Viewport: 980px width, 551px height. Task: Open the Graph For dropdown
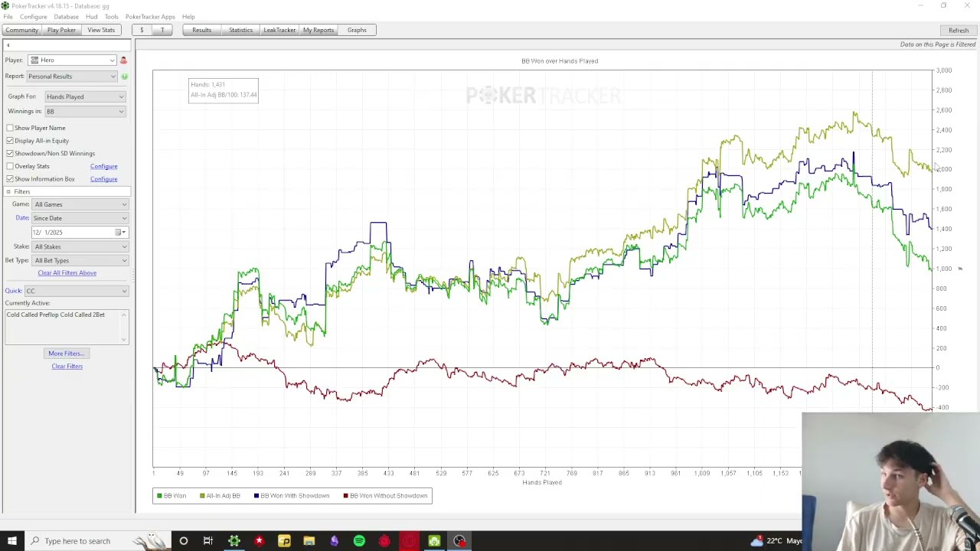(85, 96)
